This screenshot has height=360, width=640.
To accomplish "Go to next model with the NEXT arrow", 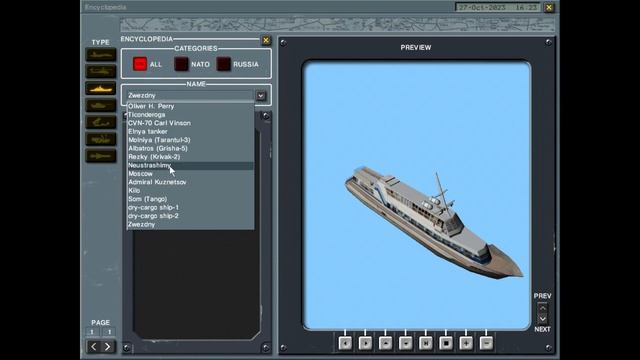I will [x=542, y=319].
